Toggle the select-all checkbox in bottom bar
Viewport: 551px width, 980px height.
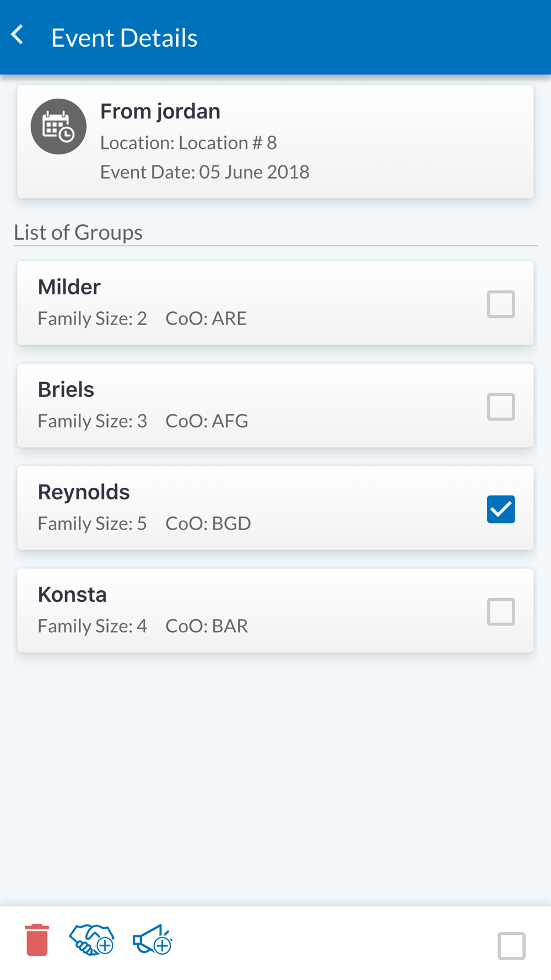511,946
